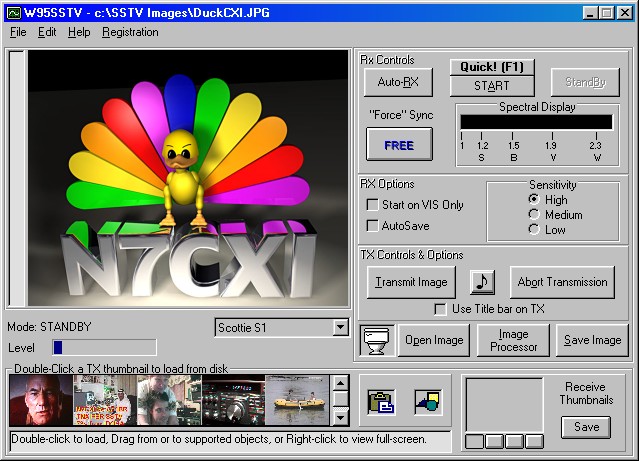Screen dimensions: 639x461
Task: Enable Start on VIS Only checkbox
Action: [372, 205]
